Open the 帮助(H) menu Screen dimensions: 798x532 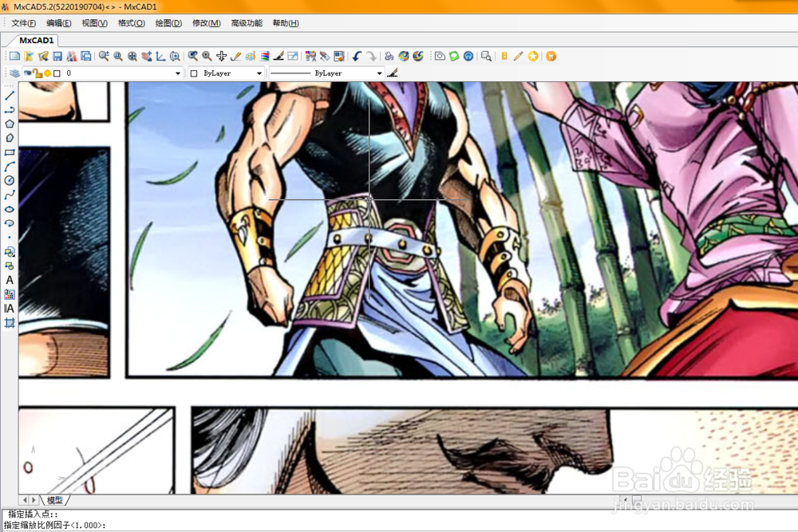click(x=286, y=23)
